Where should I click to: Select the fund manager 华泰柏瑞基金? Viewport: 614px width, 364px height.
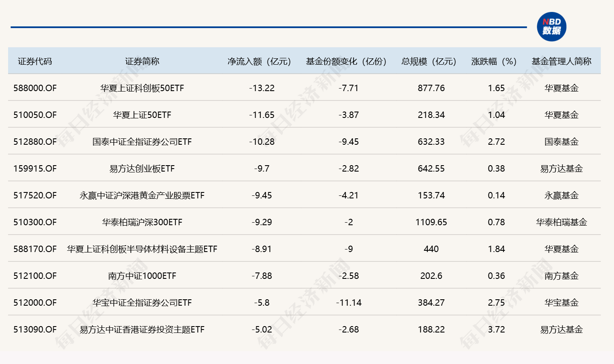(x=562, y=222)
